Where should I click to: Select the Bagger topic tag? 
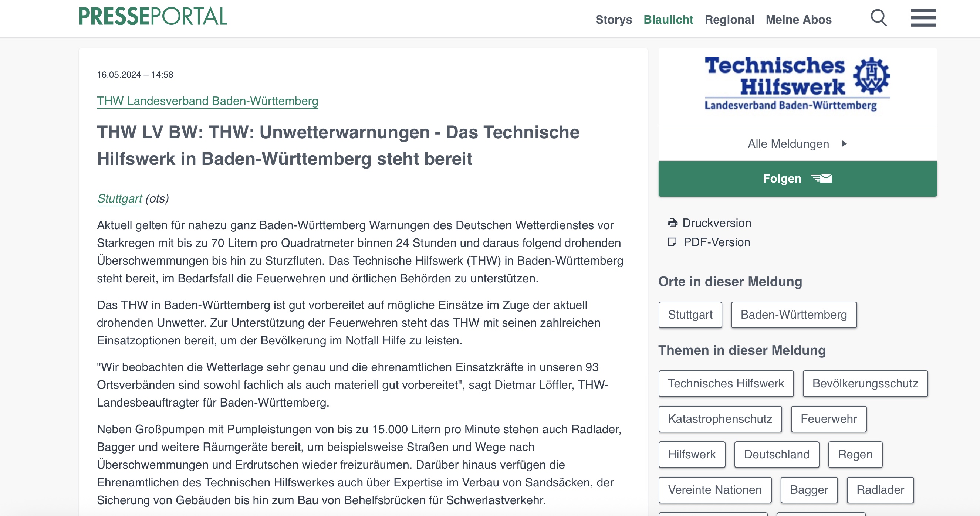(x=809, y=490)
